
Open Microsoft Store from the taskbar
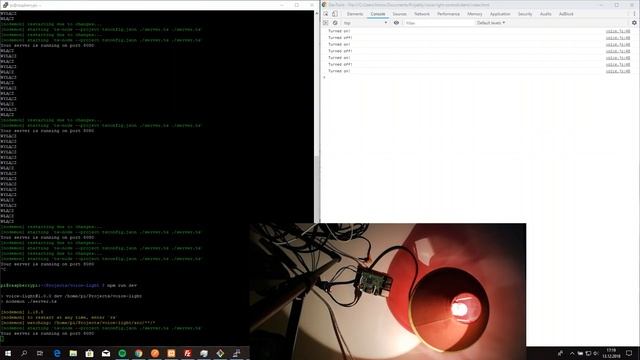89,353
